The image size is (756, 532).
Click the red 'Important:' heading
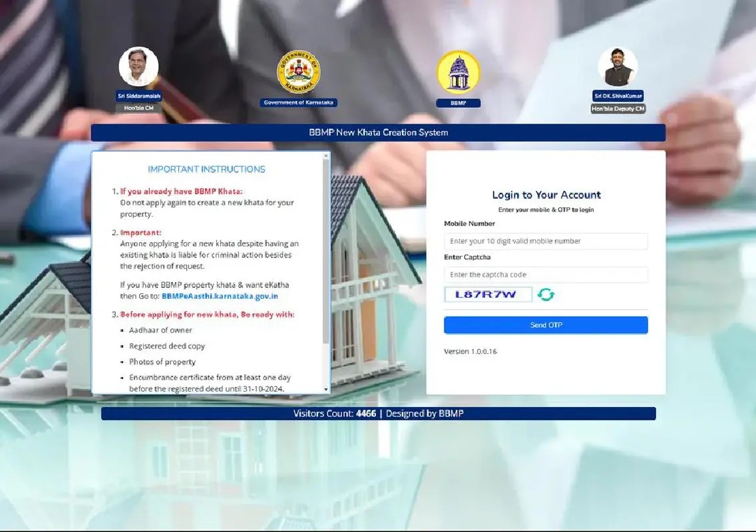[x=141, y=232]
